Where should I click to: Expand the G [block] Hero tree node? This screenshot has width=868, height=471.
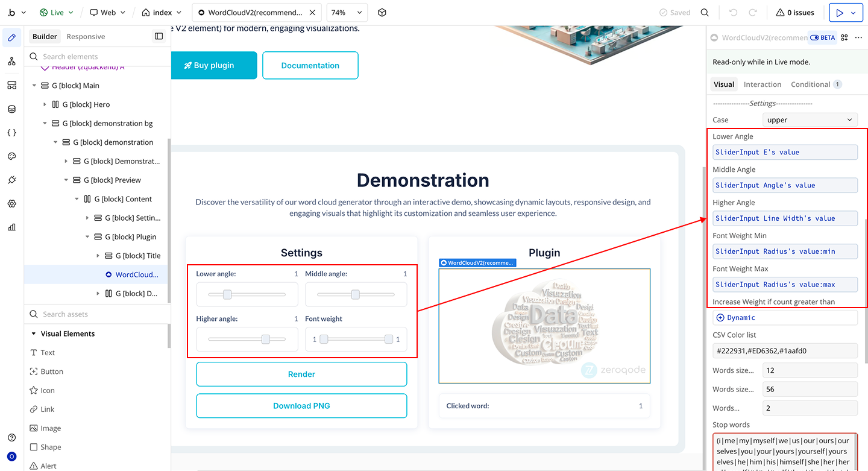coord(45,104)
